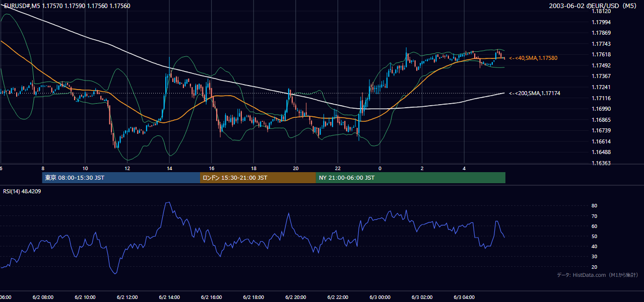The height and width of the screenshot is (302, 644).
Task: Click hour marker 8 under the price chart
Action: 43,168
